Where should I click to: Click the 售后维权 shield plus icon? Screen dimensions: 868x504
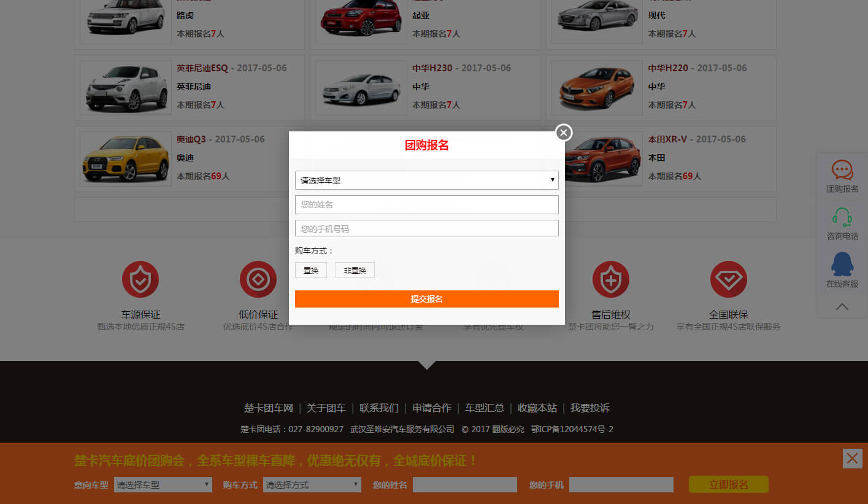(611, 279)
